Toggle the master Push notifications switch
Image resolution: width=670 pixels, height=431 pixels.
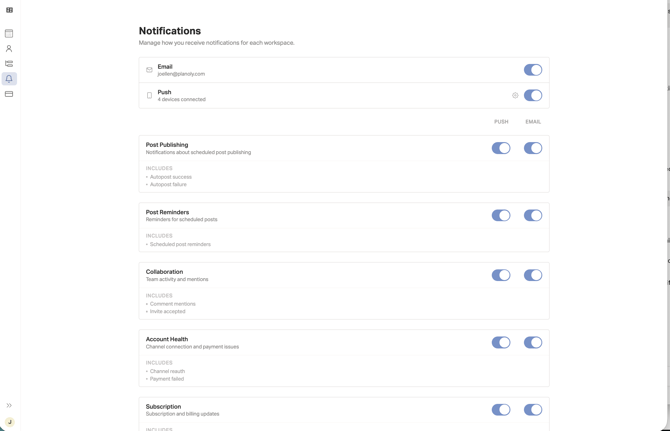tap(533, 95)
